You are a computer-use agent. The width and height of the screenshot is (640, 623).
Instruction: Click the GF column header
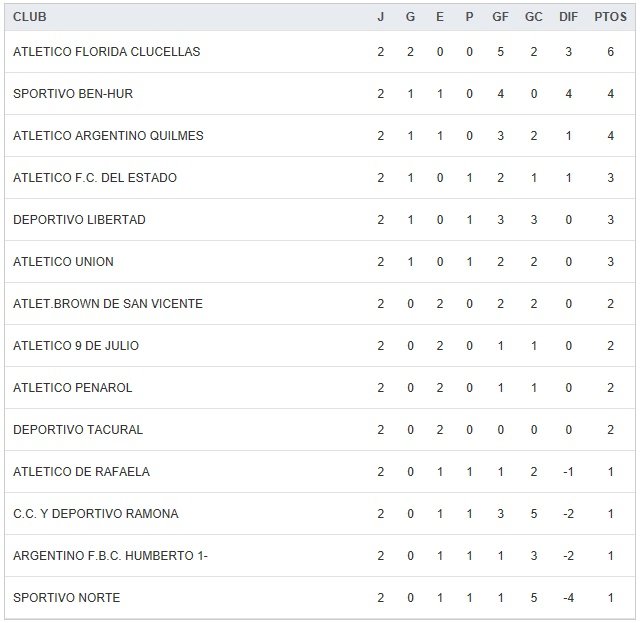(500, 17)
